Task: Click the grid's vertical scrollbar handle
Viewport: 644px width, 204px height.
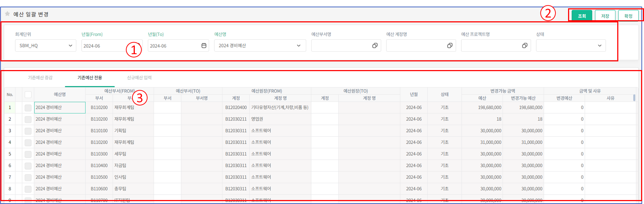Action: pyautogui.click(x=634, y=98)
